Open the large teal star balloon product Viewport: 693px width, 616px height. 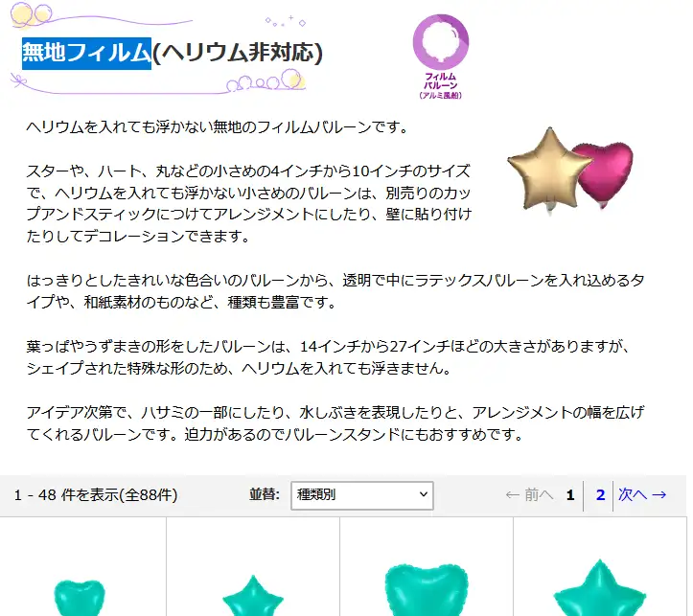600,588
